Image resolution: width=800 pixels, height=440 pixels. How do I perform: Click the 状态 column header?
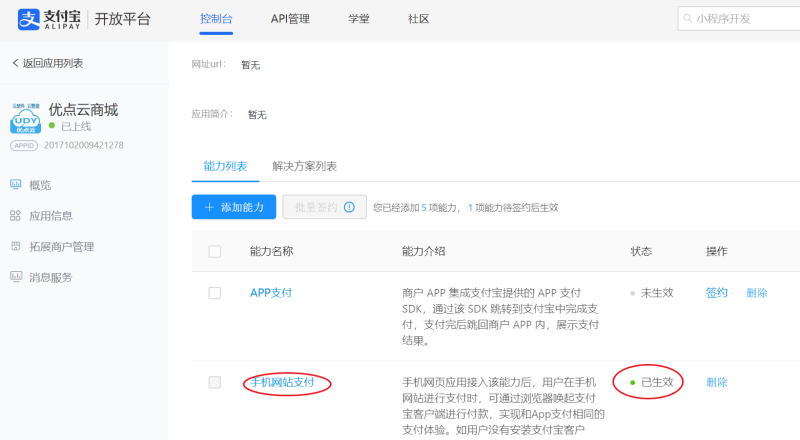pos(641,251)
